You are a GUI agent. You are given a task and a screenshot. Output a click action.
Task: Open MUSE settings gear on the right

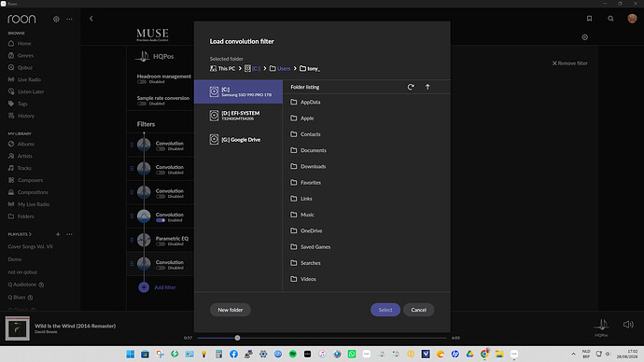pyautogui.click(x=585, y=37)
